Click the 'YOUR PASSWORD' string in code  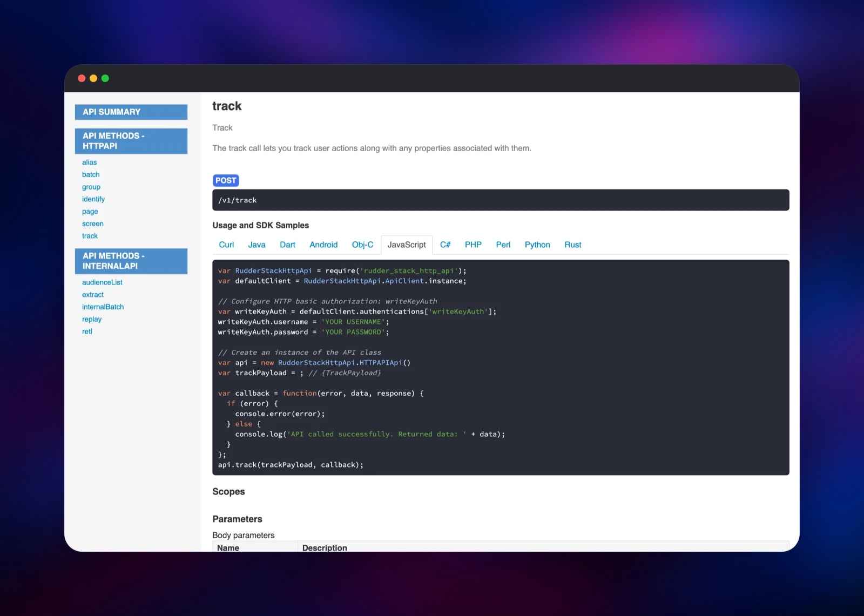coord(353,332)
